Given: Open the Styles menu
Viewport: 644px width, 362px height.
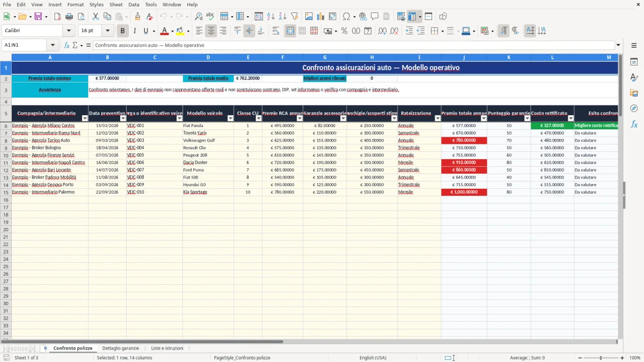Looking at the screenshot, I should click(97, 4).
